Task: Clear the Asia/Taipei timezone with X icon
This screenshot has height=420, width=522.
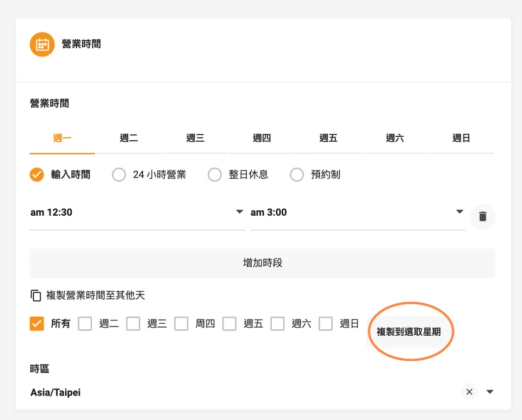Action: pos(469,392)
